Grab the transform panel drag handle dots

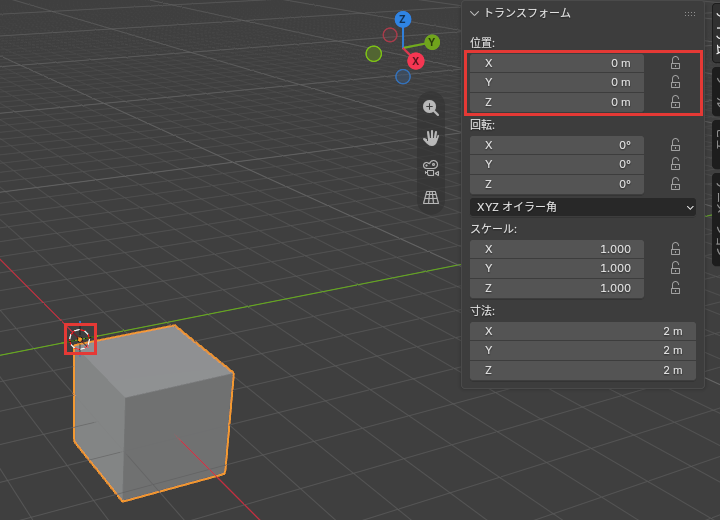(690, 14)
